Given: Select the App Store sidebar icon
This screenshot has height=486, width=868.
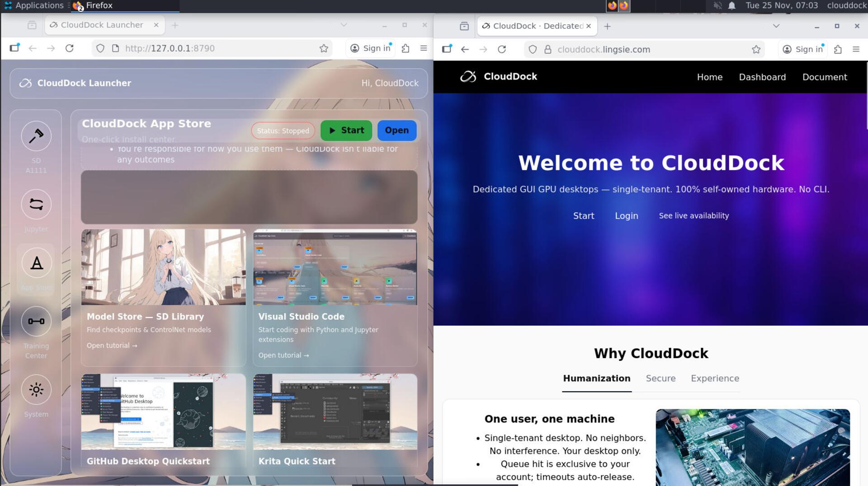Looking at the screenshot, I should point(36,263).
